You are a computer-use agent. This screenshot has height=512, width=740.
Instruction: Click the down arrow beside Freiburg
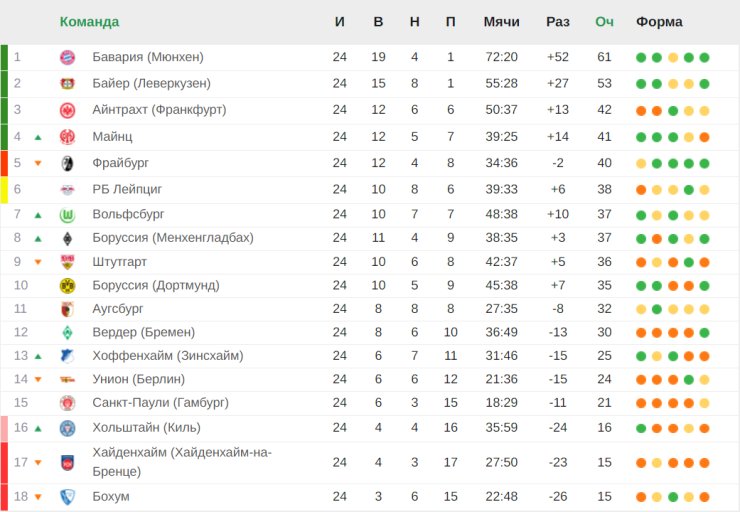(38, 163)
